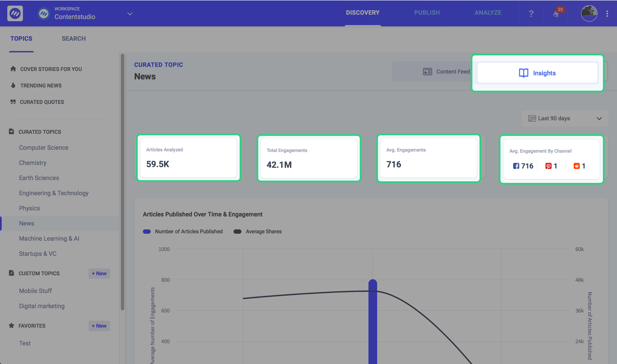Open Startups & VC topic
The image size is (617, 364).
[38, 254]
